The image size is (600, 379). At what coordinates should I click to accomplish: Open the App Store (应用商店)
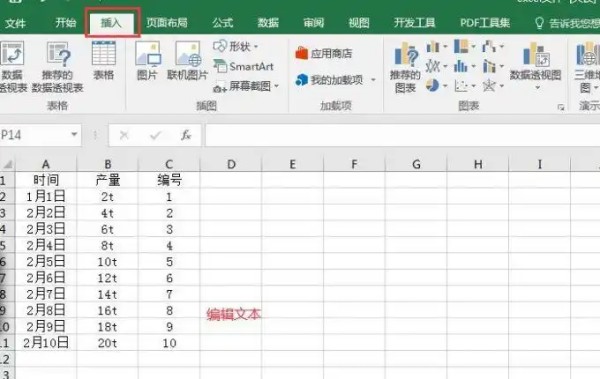coord(324,53)
